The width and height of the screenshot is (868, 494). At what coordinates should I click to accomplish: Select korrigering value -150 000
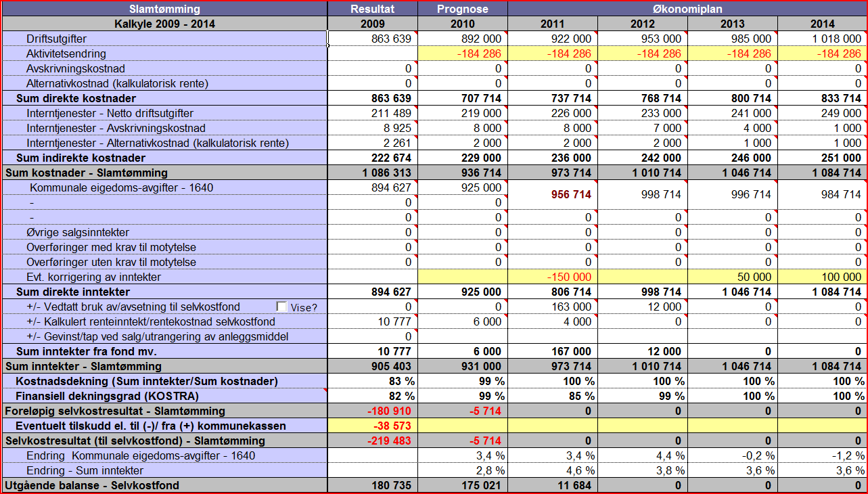pyautogui.click(x=553, y=277)
